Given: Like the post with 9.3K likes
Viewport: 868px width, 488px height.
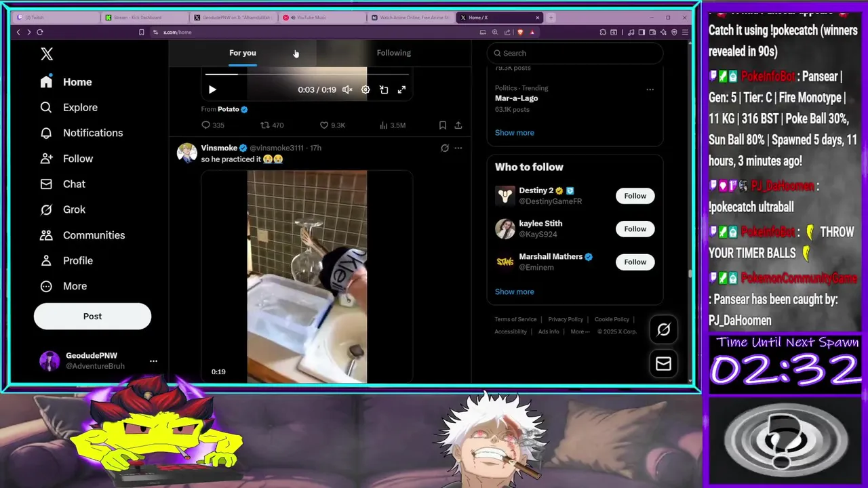Looking at the screenshot, I should tap(332, 125).
